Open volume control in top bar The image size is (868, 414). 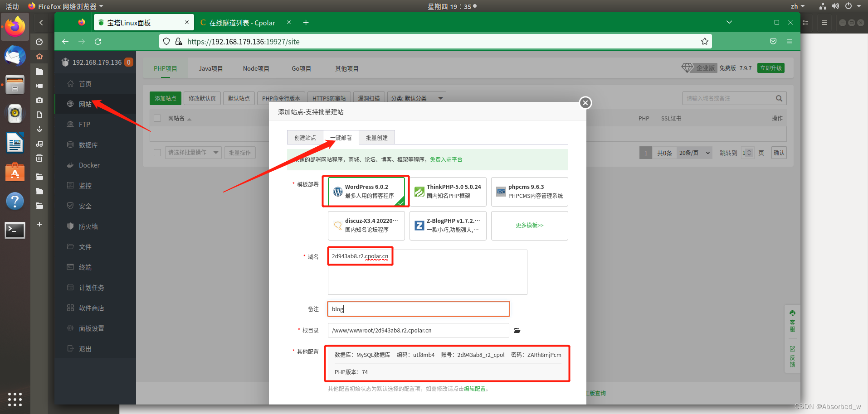(x=835, y=6)
